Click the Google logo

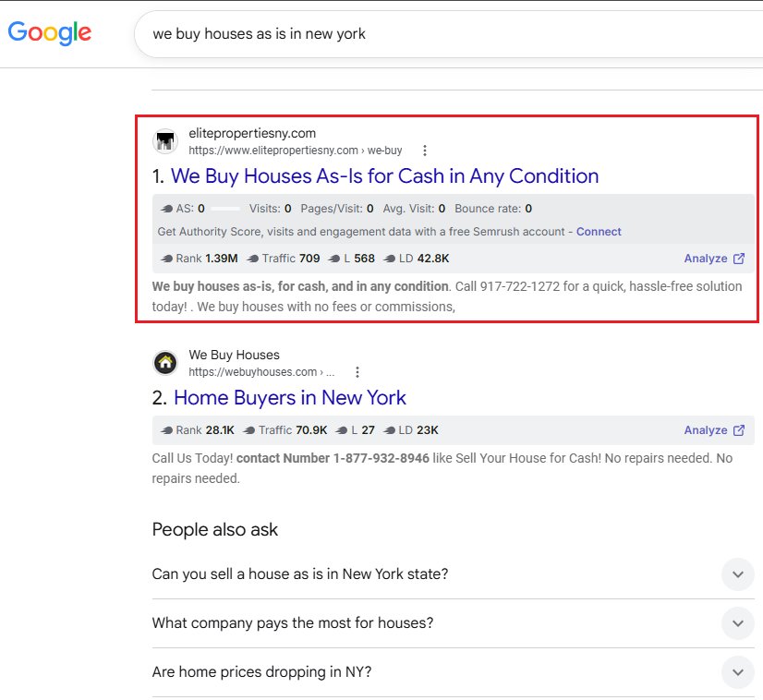tap(50, 32)
